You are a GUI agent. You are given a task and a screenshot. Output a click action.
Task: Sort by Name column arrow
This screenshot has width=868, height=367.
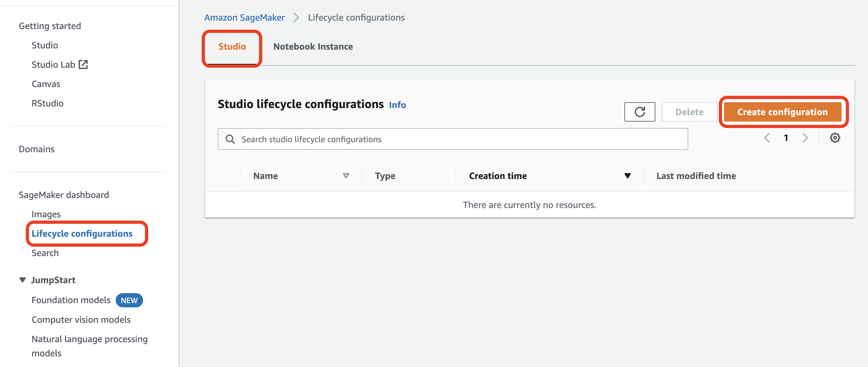[x=345, y=176]
